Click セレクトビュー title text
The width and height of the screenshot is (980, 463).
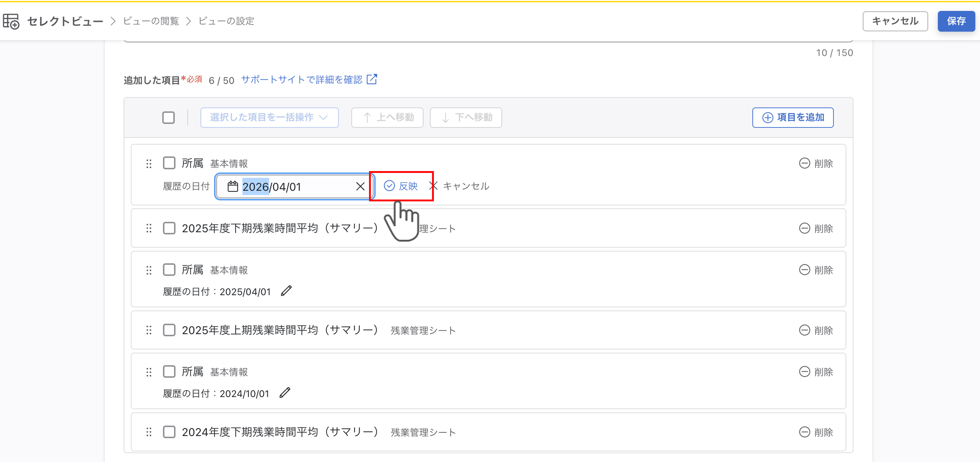click(65, 21)
